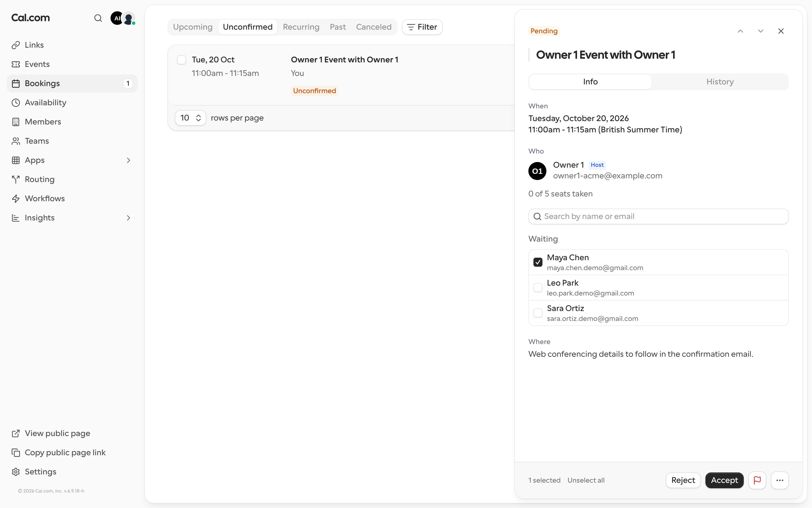Expand the Apps submenu chevron

pos(128,160)
